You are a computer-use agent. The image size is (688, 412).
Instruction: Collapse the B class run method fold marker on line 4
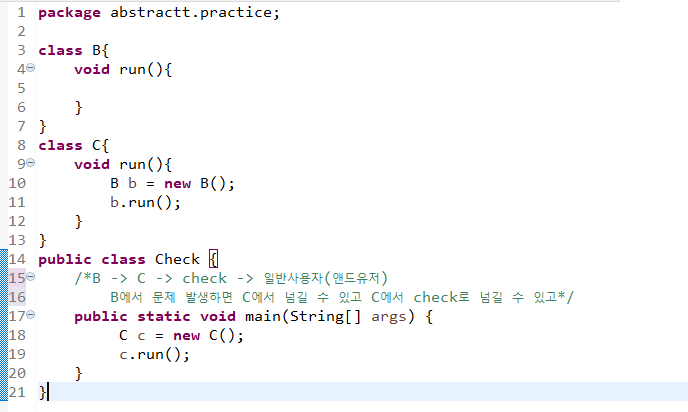(x=30, y=68)
